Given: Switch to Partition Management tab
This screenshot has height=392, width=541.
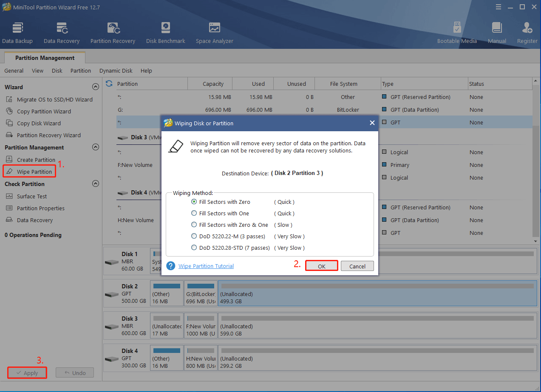Looking at the screenshot, I should pyautogui.click(x=45, y=58).
